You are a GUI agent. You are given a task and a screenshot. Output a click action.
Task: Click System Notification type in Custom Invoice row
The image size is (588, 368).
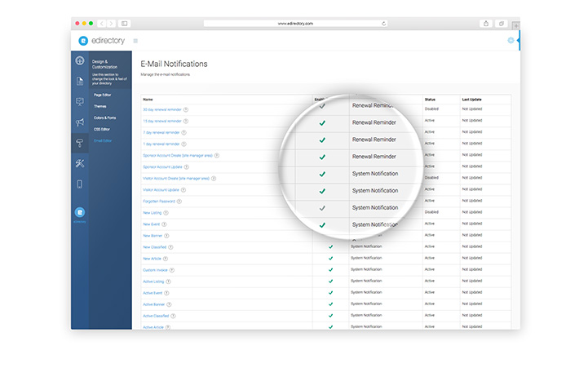coord(366,269)
